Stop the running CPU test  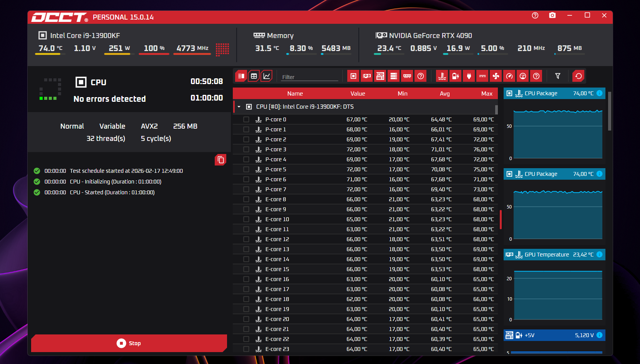[129, 343]
